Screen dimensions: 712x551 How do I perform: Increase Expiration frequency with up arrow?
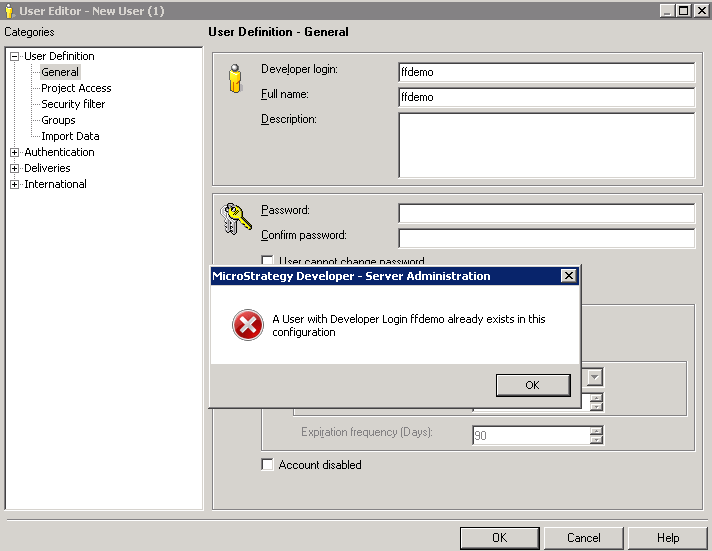pyautogui.click(x=597, y=431)
